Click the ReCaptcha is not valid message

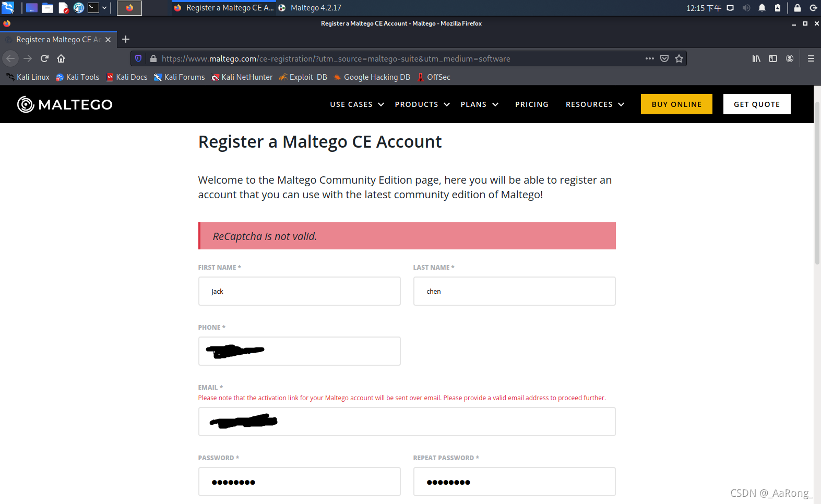pos(407,236)
